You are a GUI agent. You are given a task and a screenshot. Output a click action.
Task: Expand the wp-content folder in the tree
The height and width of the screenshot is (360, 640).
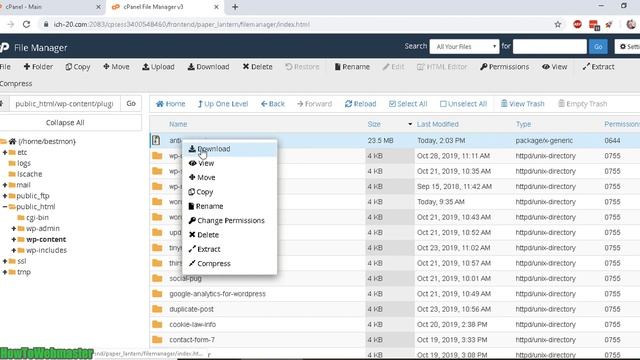coord(13,240)
